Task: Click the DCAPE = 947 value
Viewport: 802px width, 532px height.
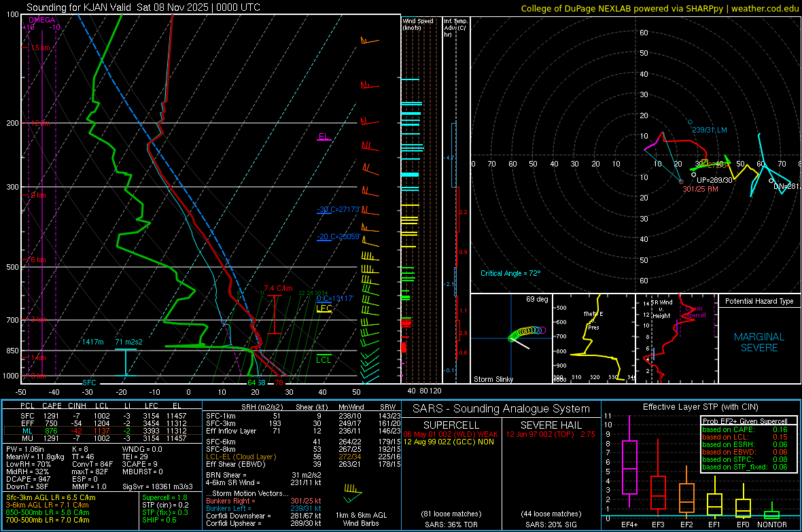Action: [x=28, y=479]
